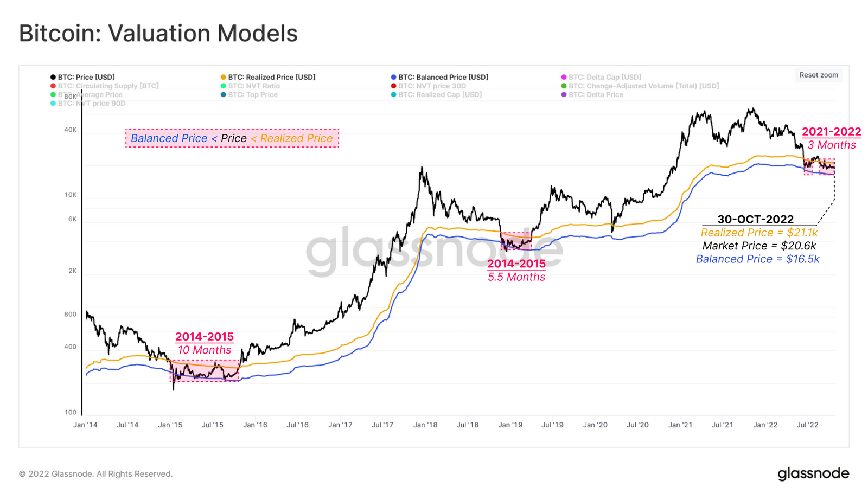Click the purple Delta Price legend dot

564,94
